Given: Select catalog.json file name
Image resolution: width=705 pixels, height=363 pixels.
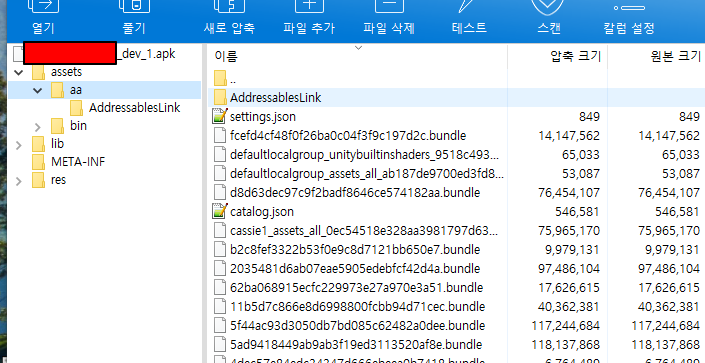Looking at the screenshot, I should click(262, 211).
